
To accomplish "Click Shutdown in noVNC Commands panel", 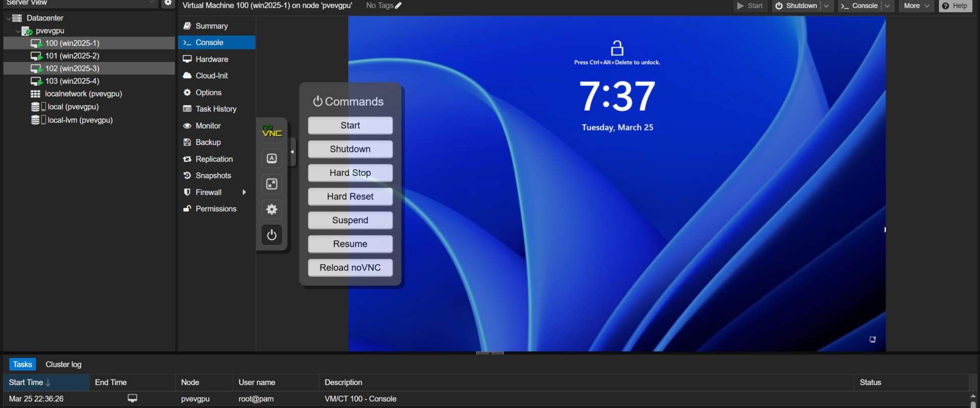I will coord(350,149).
